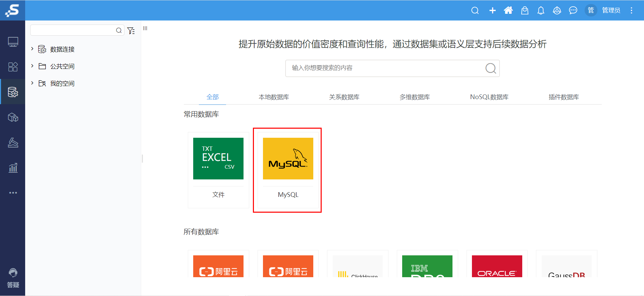Show more sidebar modules via ellipsis
The image size is (644, 296).
13,193
